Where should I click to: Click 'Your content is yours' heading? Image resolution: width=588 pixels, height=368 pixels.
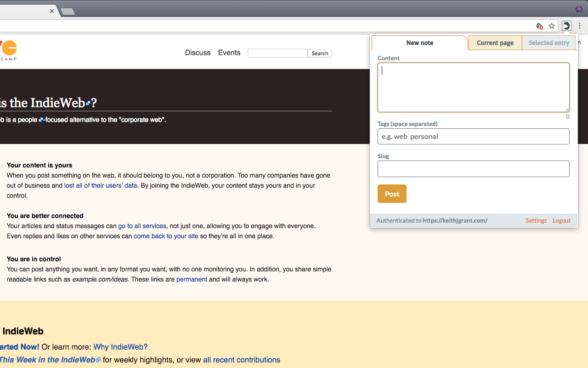pyautogui.click(x=40, y=165)
